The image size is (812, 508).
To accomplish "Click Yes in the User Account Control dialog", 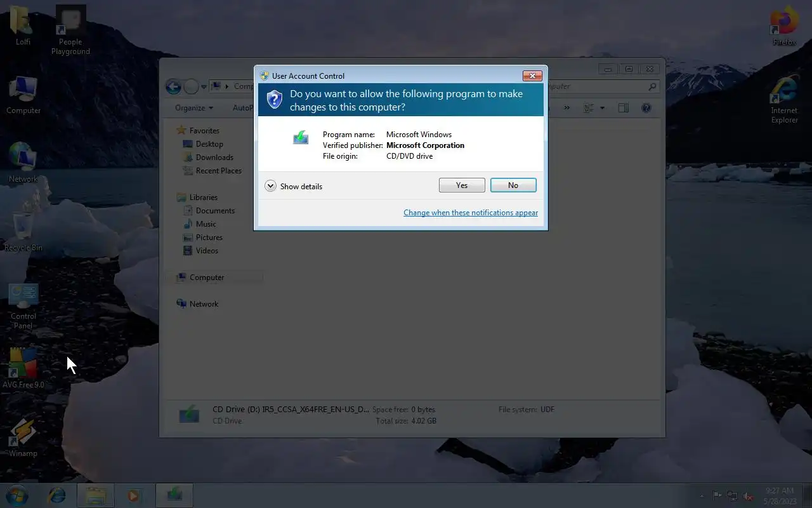I will [x=462, y=185].
